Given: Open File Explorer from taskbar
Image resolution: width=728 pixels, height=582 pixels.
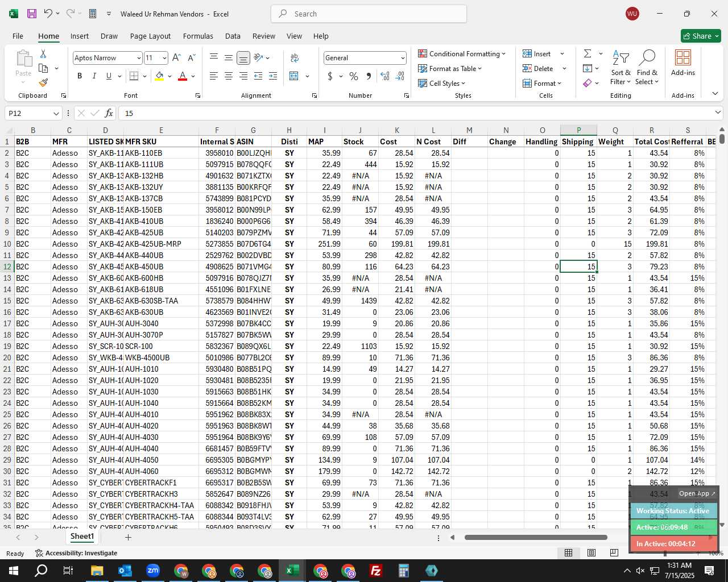Looking at the screenshot, I should [x=97, y=571].
